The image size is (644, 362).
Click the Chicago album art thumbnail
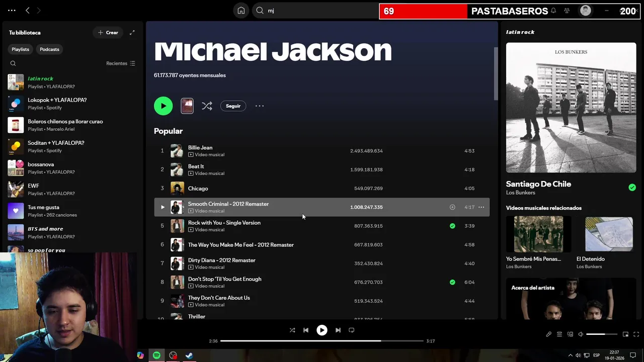pos(177,189)
